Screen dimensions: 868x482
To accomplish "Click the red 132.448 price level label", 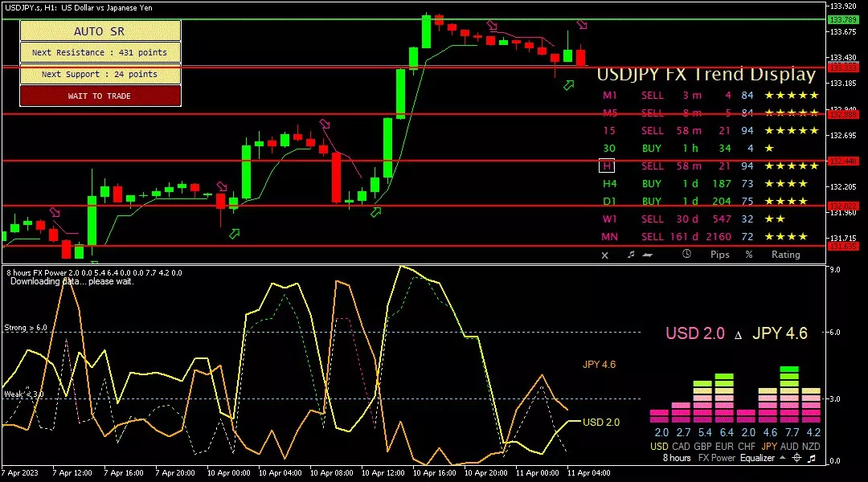I will [842, 161].
